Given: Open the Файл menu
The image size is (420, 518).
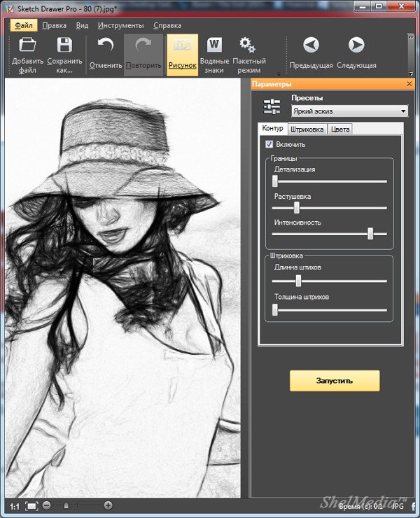Looking at the screenshot, I should tap(24, 25).
